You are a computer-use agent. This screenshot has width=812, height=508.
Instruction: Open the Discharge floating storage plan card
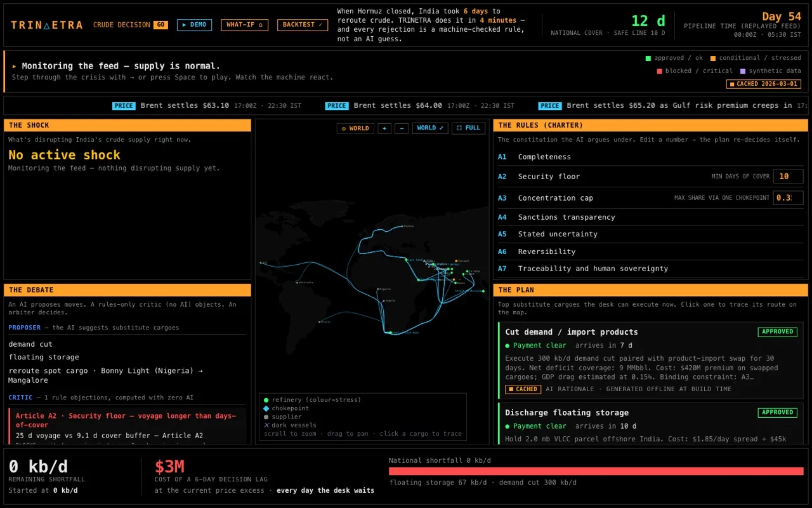click(651, 424)
